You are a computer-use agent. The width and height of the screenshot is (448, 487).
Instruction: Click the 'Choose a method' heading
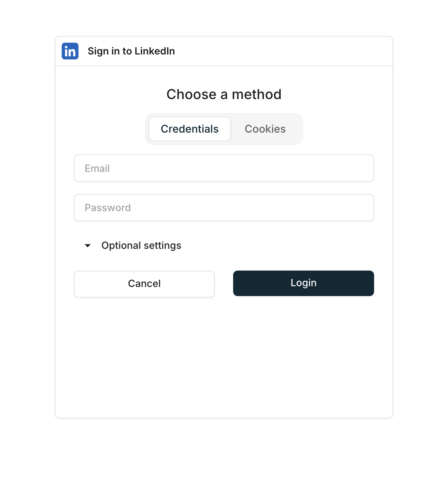click(224, 94)
